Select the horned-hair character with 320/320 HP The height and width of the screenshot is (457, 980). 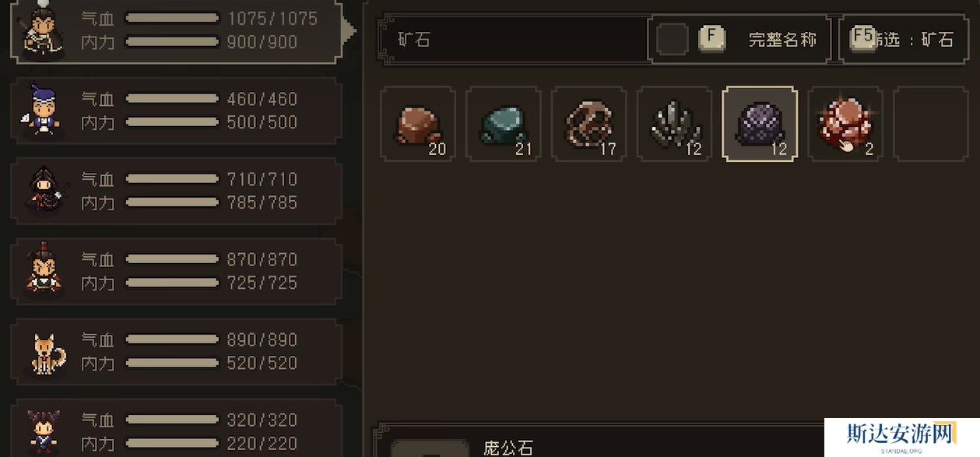(x=176, y=428)
